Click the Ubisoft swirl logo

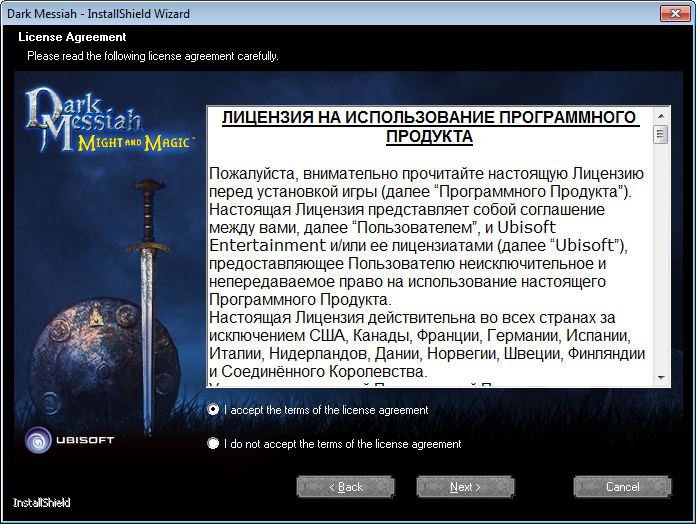tap(39, 440)
